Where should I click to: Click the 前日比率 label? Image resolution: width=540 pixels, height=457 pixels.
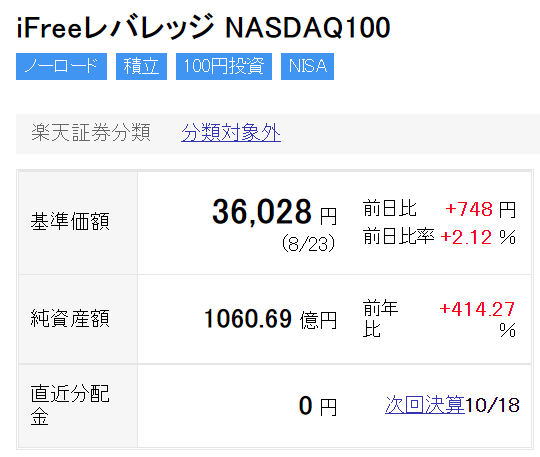[x=398, y=236]
